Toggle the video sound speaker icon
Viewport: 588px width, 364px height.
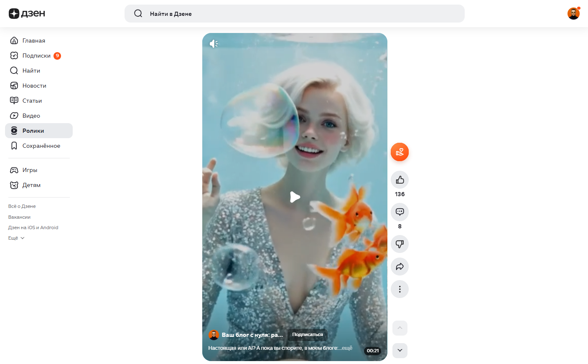click(x=214, y=44)
